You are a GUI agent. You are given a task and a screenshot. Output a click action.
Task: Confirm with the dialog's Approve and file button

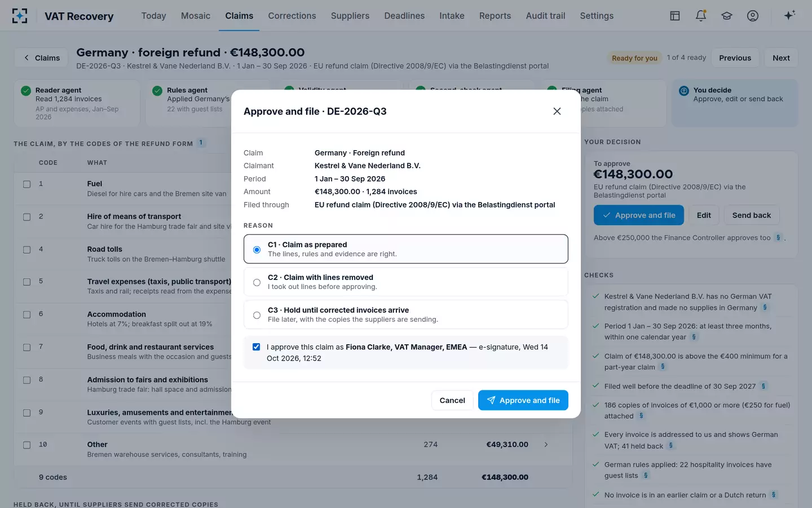coord(523,400)
